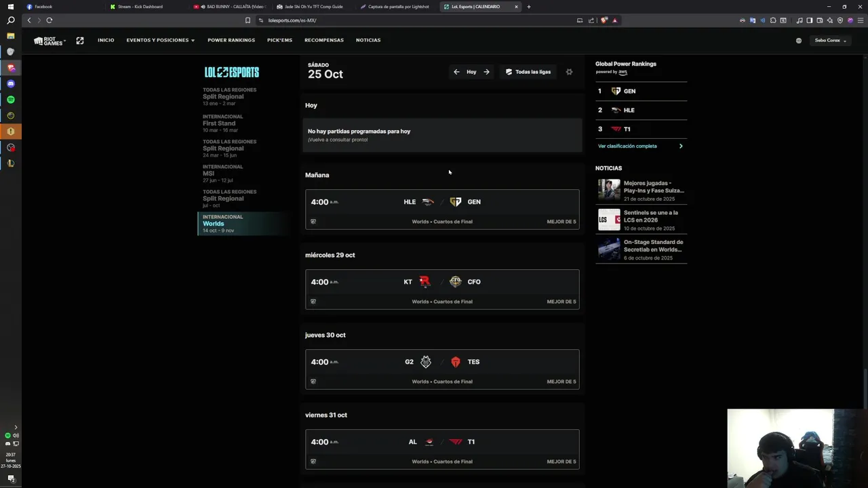Open the HLE vs GEN match card

coord(442,209)
